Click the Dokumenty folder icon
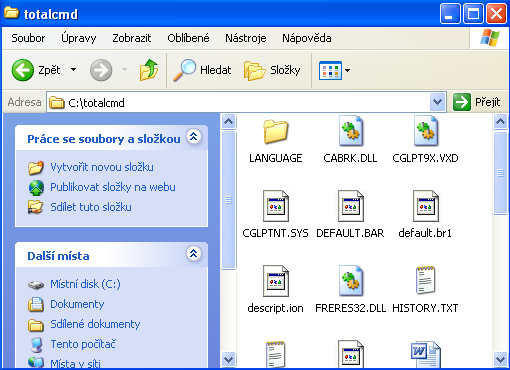Viewport: 510px width, 370px height. [36, 304]
